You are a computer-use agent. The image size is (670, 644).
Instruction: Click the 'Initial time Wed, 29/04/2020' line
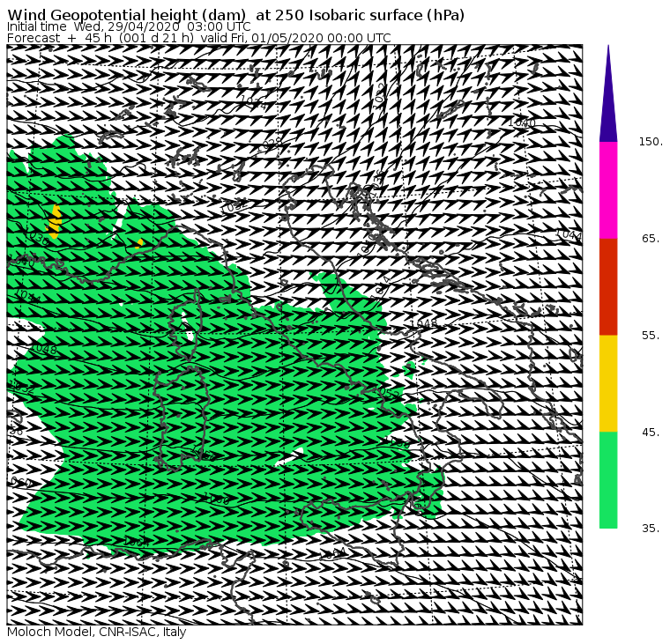click(x=129, y=26)
